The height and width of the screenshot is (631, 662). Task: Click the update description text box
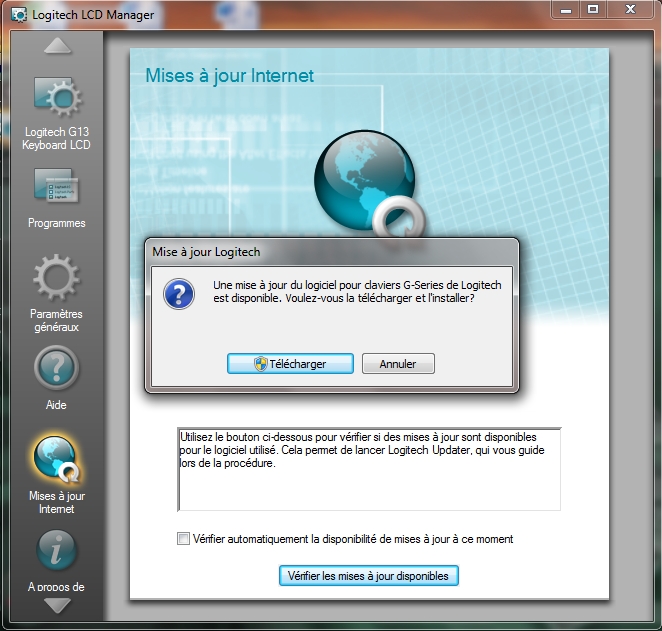(x=369, y=469)
